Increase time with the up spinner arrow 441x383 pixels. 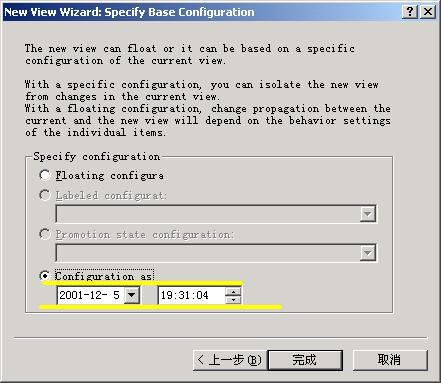[x=233, y=292]
